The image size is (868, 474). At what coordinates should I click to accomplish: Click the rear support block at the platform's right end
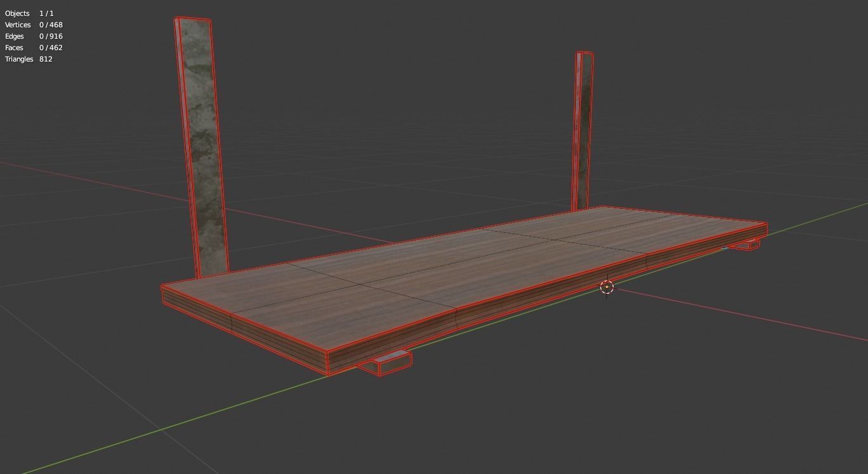[745, 244]
